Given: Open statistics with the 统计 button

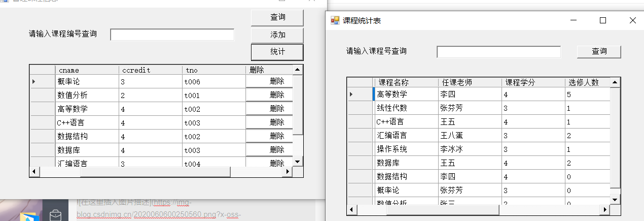Looking at the screenshot, I should pyautogui.click(x=277, y=52).
